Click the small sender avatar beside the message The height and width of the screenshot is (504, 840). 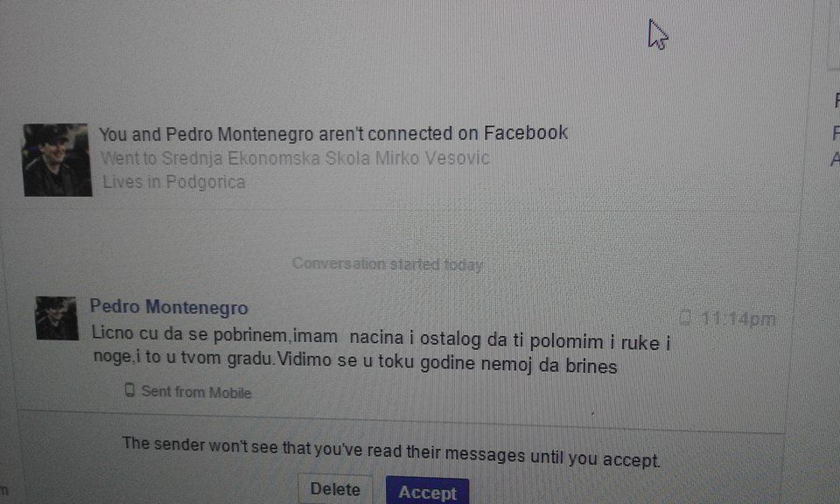click(x=57, y=318)
